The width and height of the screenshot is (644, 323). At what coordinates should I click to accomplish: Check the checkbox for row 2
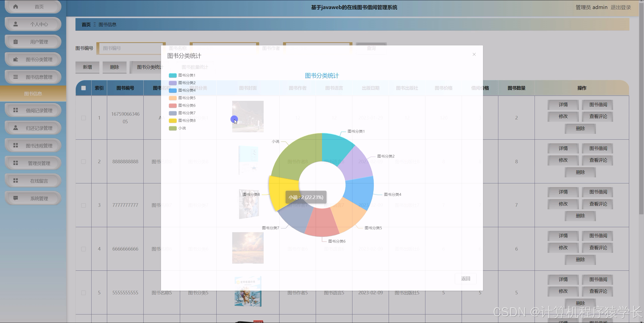pyautogui.click(x=84, y=161)
